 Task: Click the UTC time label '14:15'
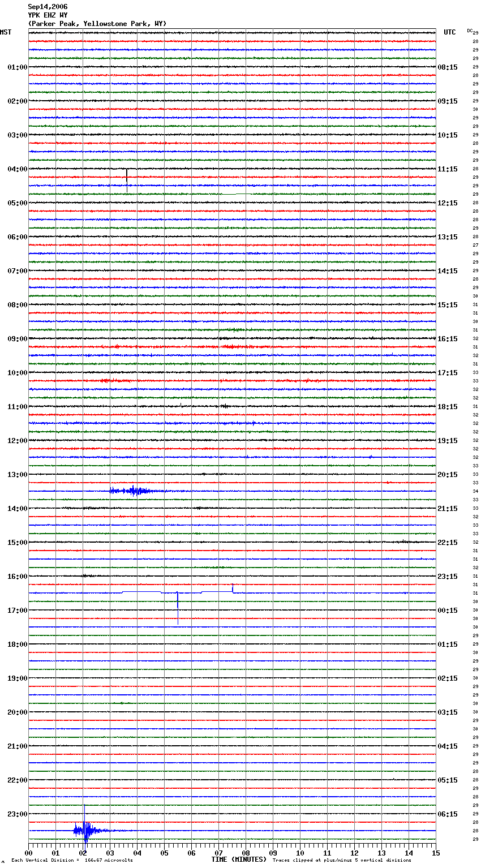click(448, 271)
